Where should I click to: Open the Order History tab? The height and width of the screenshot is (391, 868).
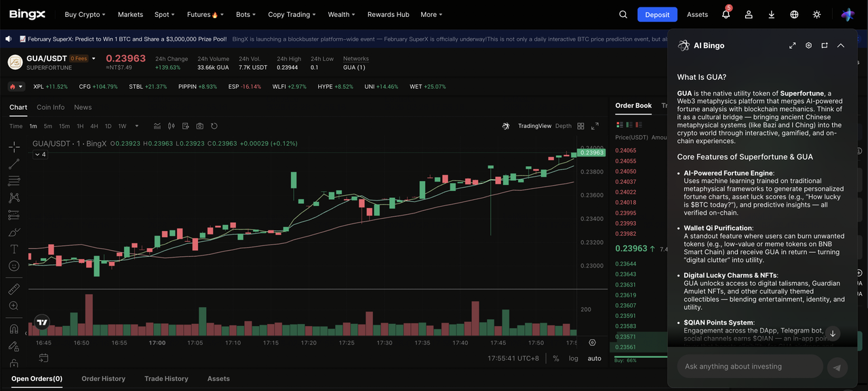click(103, 379)
